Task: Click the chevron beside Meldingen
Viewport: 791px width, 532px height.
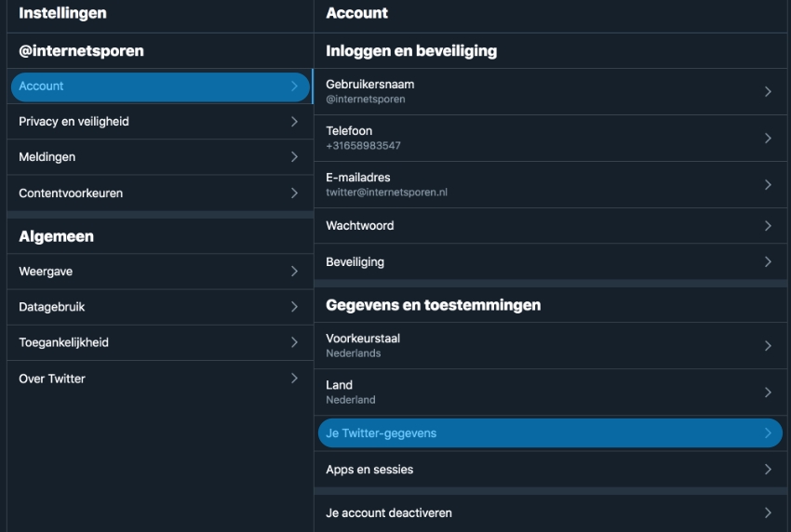Action: coord(294,157)
